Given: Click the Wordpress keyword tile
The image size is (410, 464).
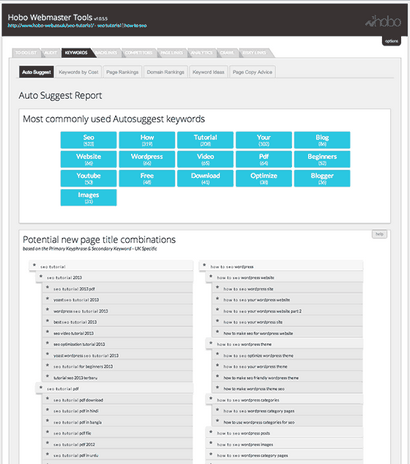Looking at the screenshot, I should pos(147,159).
